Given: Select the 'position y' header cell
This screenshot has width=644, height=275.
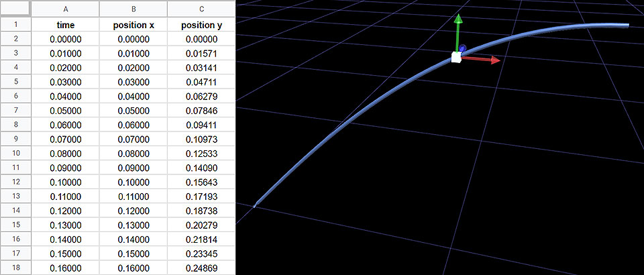Looking at the screenshot, I should point(201,25).
